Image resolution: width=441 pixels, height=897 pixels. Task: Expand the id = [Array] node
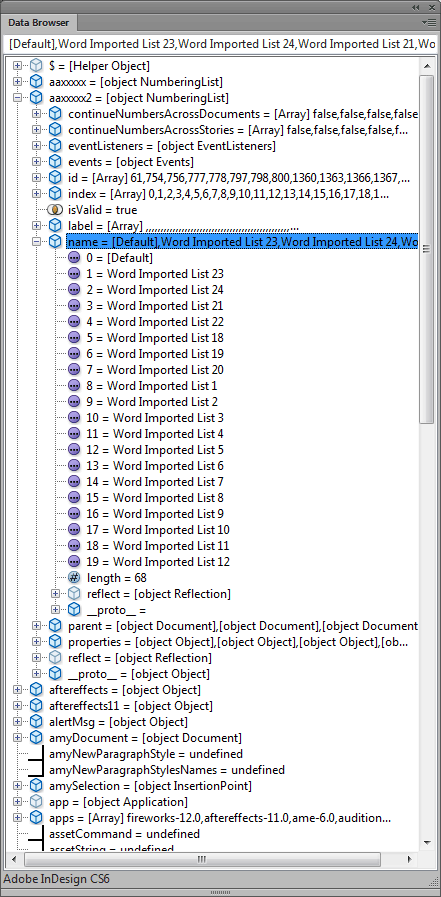pos(36,178)
